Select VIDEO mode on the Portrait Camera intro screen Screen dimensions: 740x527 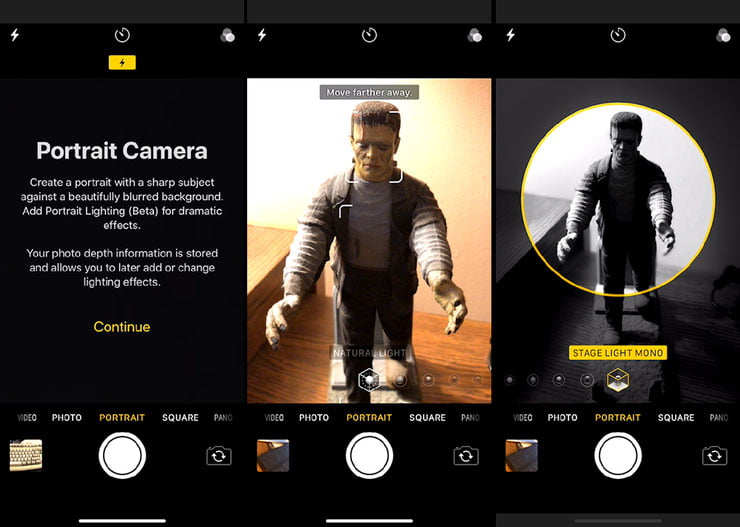point(27,418)
